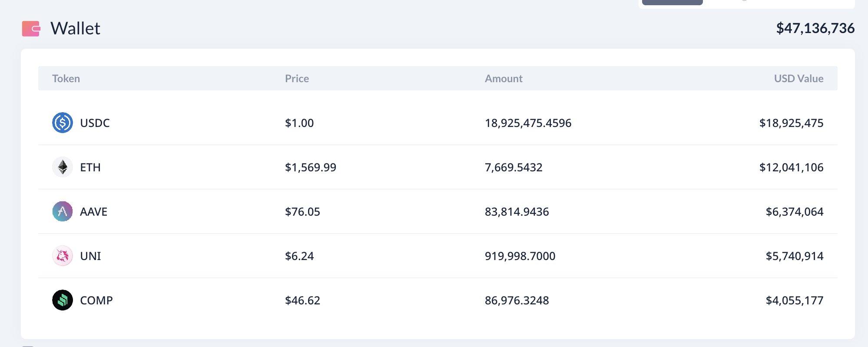Select the Amount column header

[504, 78]
